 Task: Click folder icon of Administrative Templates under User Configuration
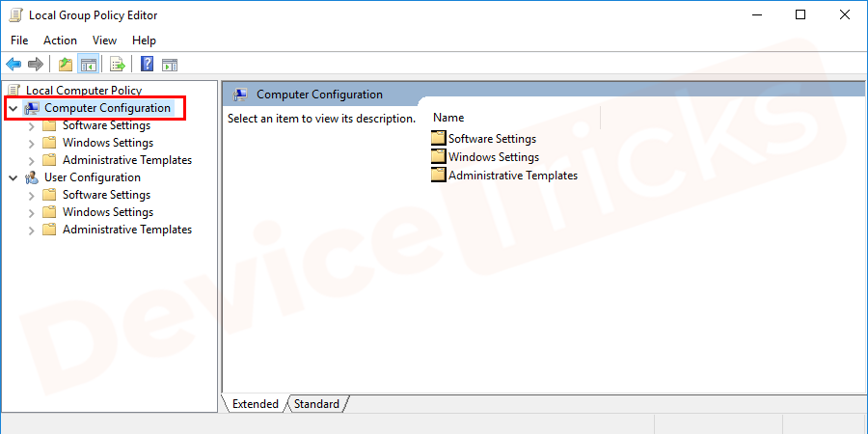tap(50, 230)
